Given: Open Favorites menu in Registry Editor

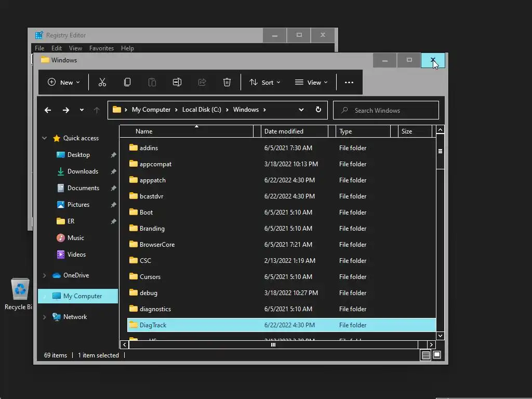Looking at the screenshot, I should tap(101, 48).
